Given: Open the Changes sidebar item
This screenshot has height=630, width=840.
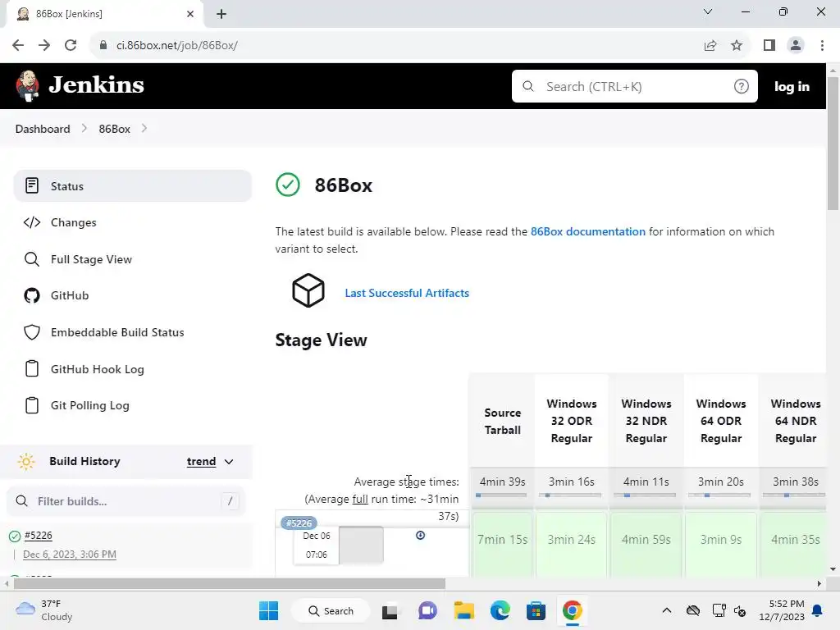Looking at the screenshot, I should coord(132,222).
